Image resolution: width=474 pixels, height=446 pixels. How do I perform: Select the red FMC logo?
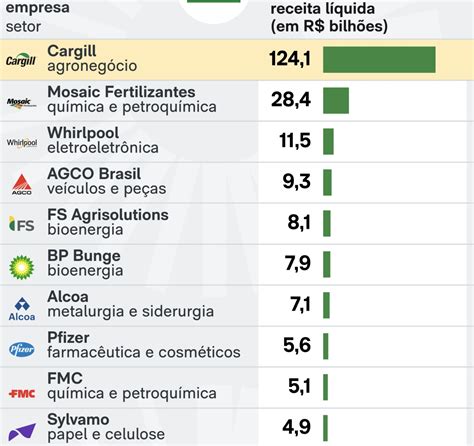point(22,394)
